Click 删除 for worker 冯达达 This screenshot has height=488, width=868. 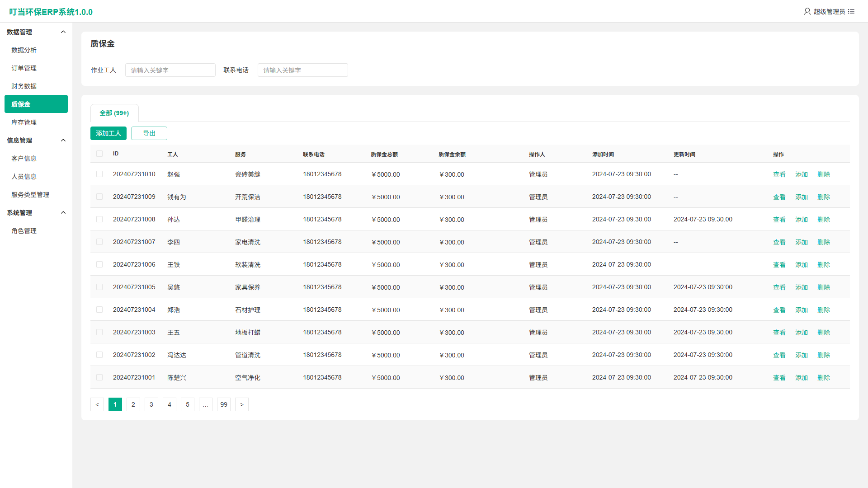pos(824,355)
